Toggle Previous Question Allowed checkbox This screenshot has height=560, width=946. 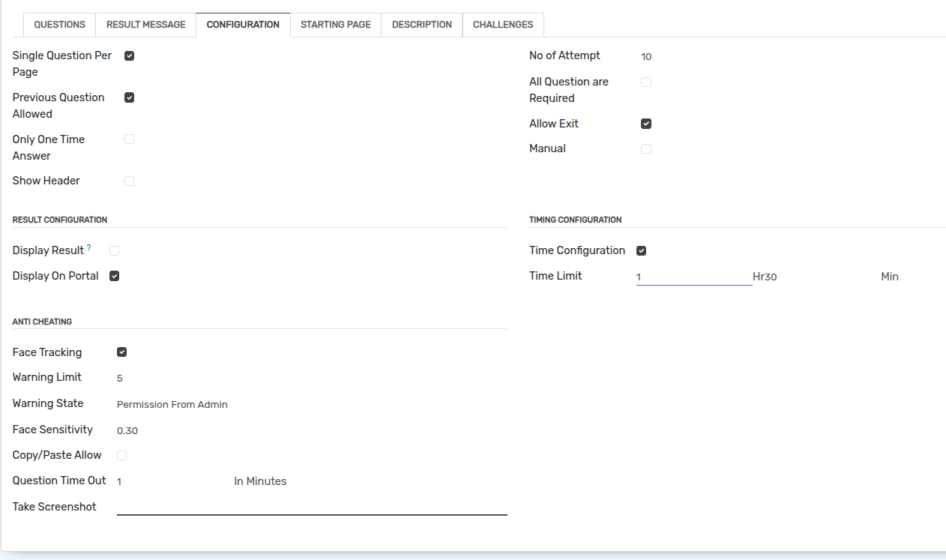click(129, 97)
